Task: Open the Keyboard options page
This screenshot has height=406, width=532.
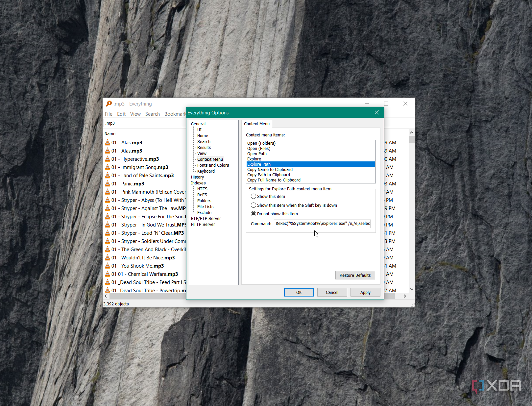Action: coord(206,171)
